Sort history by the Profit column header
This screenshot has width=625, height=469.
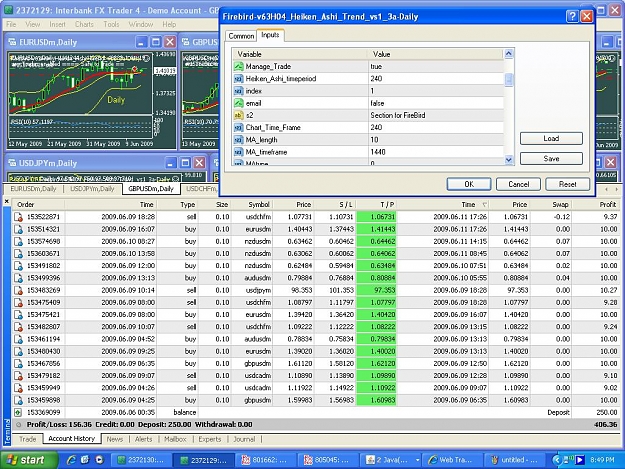(607, 204)
